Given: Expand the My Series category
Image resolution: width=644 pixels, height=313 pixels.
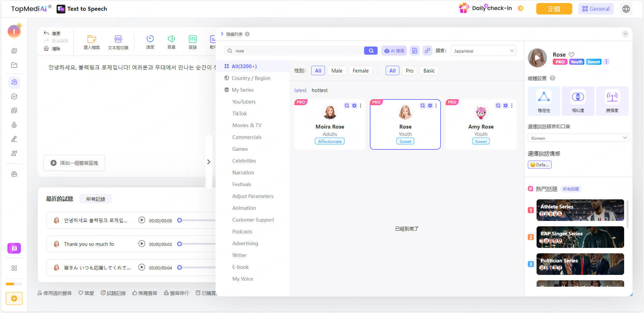Looking at the screenshot, I should [x=243, y=90].
